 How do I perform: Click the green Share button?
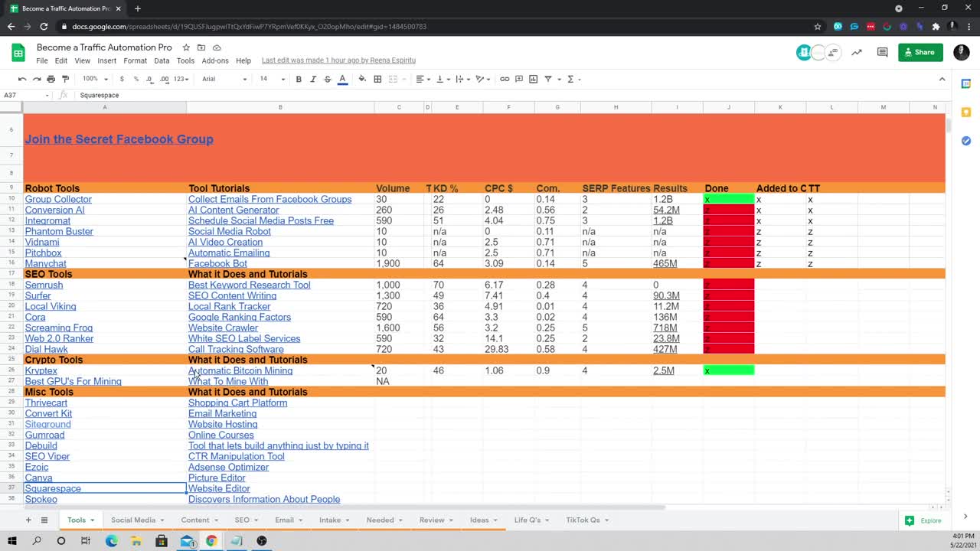tap(920, 52)
